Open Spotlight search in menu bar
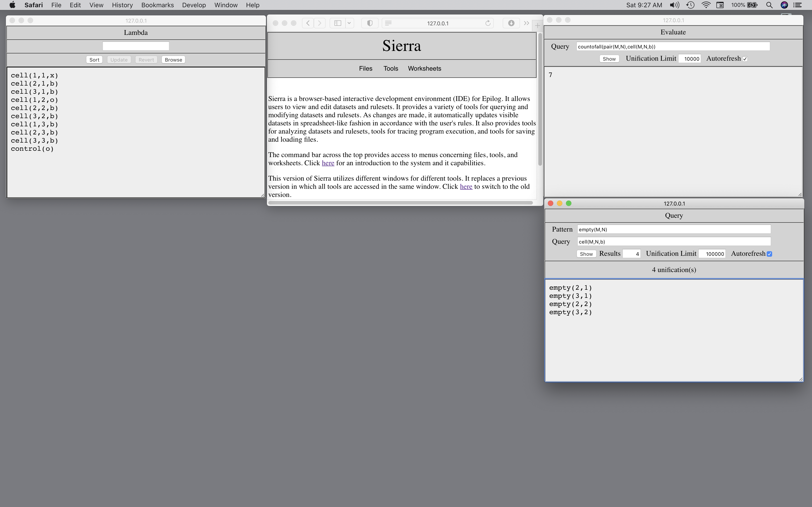Image resolution: width=812 pixels, height=507 pixels. 769,5
